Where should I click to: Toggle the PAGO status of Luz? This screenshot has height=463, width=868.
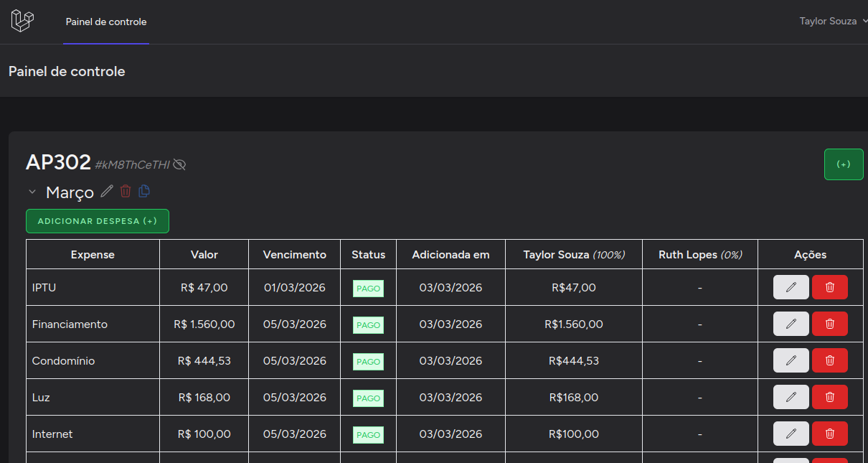pos(368,398)
